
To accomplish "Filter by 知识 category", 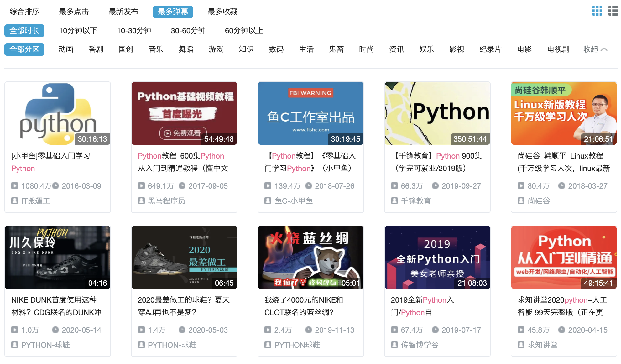I will 246,49.
